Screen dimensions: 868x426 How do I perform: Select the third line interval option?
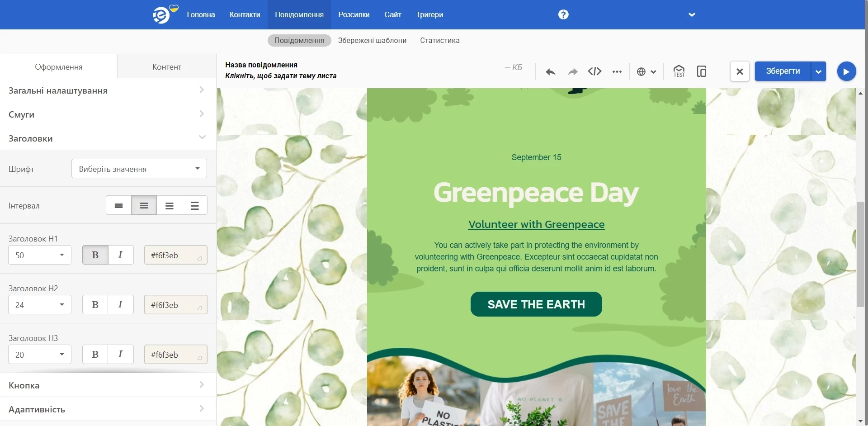point(170,205)
